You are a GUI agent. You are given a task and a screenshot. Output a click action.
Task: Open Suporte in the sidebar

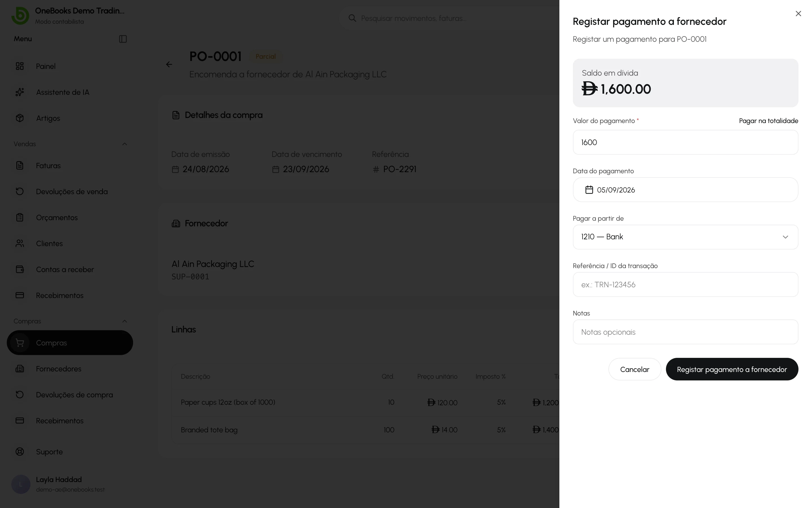(70, 452)
